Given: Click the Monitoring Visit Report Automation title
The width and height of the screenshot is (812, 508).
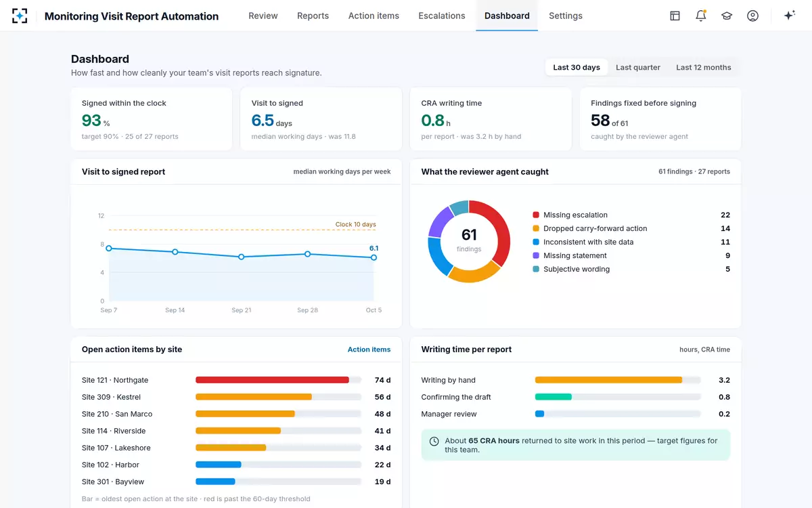Looking at the screenshot, I should (131, 16).
